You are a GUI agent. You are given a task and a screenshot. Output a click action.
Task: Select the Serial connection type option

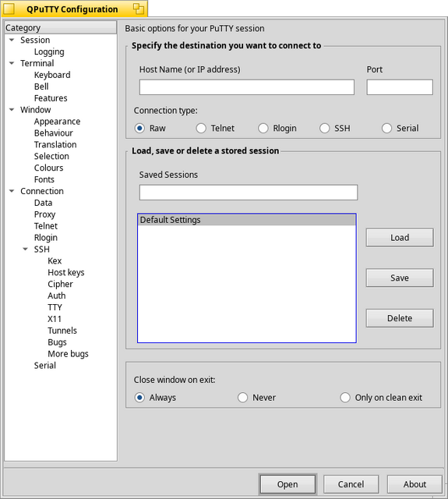pos(386,128)
